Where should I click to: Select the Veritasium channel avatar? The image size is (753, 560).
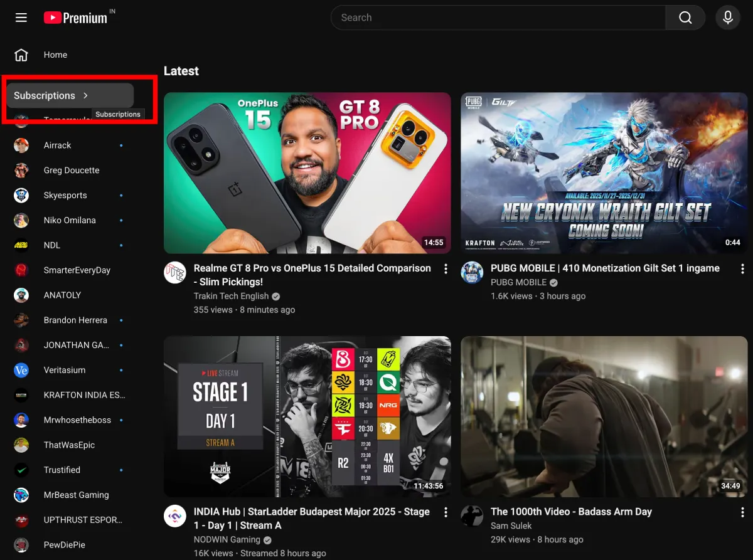[21, 370]
